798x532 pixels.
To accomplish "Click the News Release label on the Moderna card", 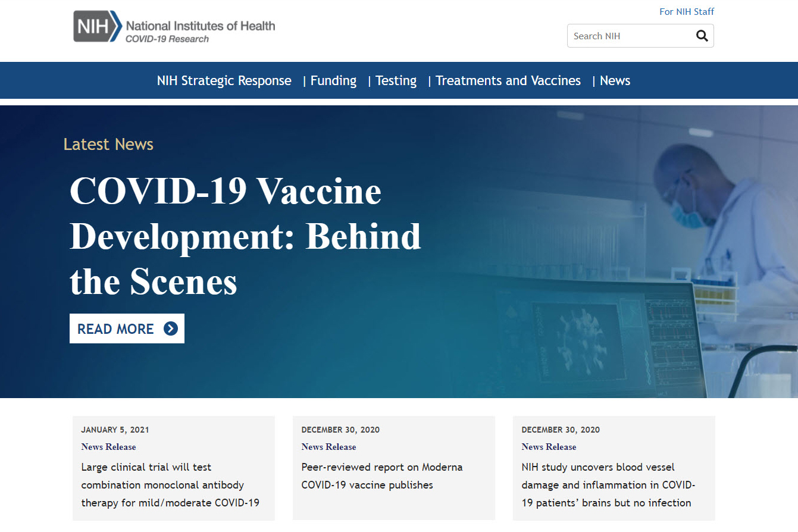I will click(328, 446).
